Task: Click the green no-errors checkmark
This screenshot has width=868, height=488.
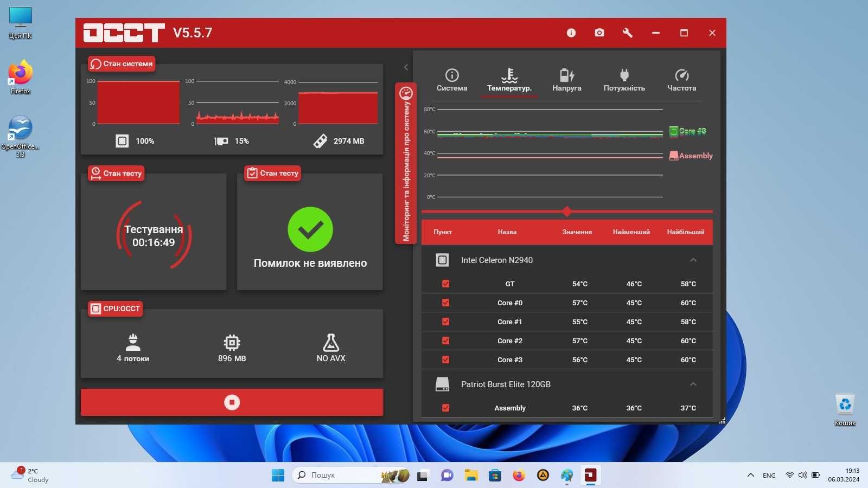Action: pos(310,229)
